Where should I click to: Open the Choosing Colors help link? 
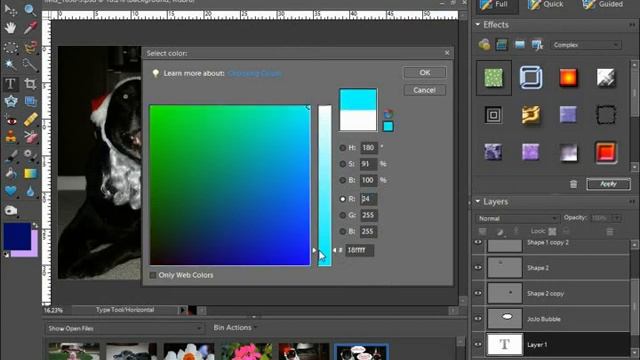coord(254,73)
